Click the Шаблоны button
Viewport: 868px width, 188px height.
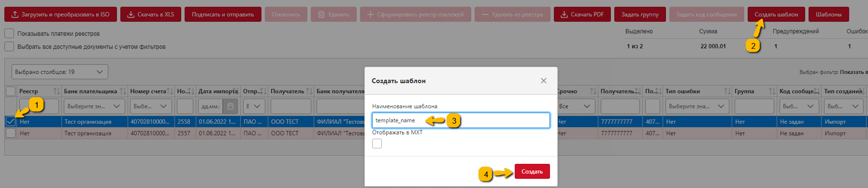[x=828, y=14]
